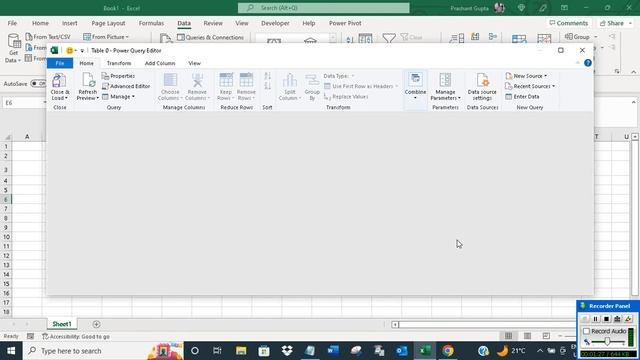Click the Enter Data button
640x360 pixels.
(522, 97)
